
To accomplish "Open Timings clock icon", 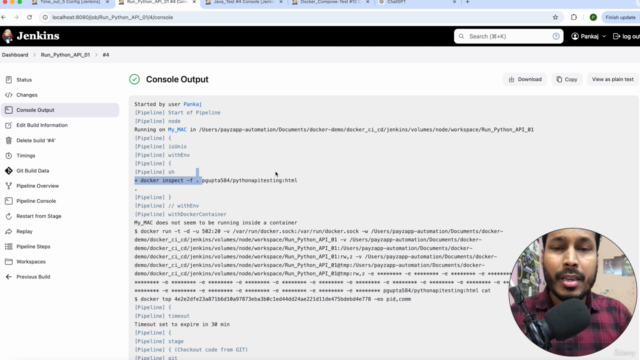I will coord(9,156).
